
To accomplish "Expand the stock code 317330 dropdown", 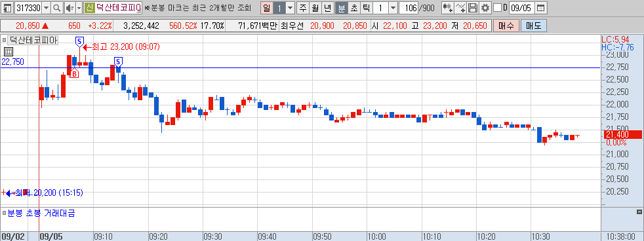I will (46, 8).
